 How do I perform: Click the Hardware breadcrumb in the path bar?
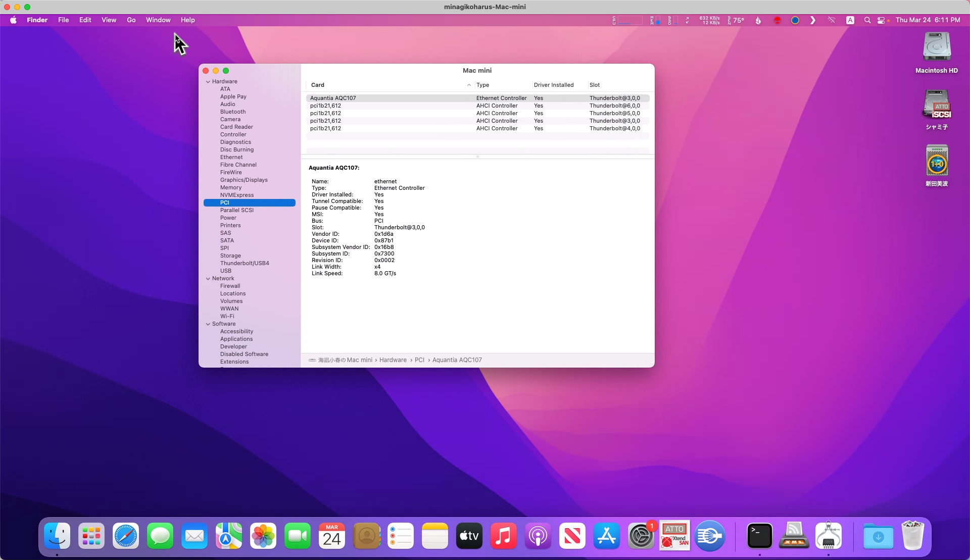click(393, 360)
